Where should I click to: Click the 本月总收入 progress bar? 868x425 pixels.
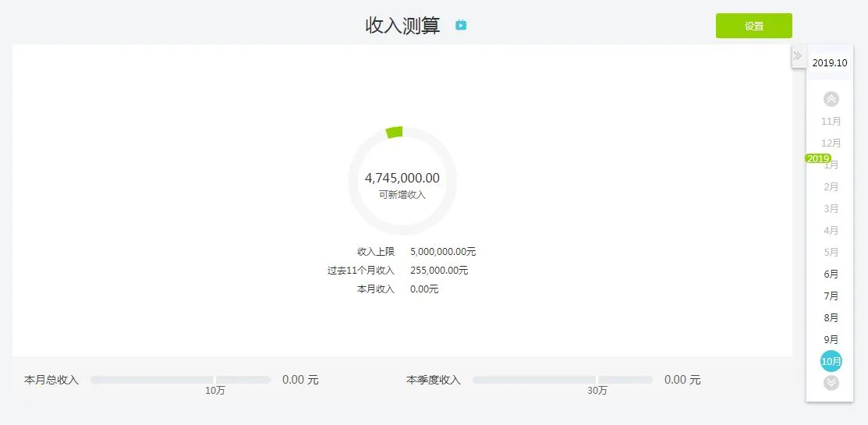[x=180, y=380]
